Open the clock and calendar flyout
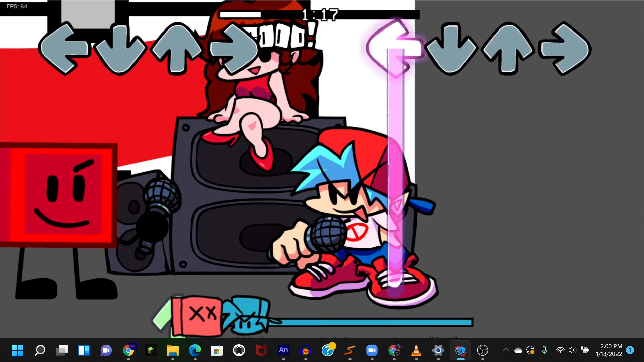The height and width of the screenshot is (362, 644). (609, 350)
